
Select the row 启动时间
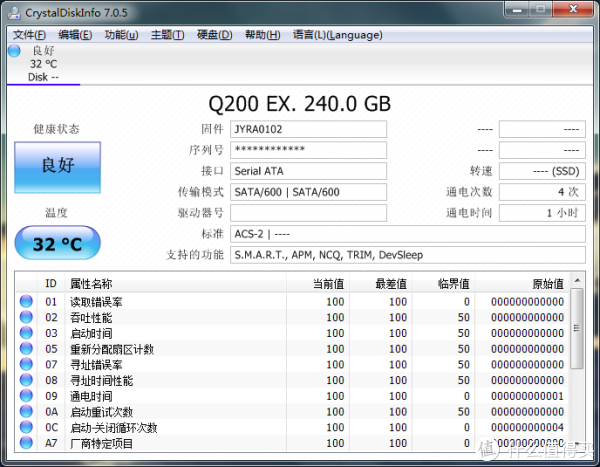[x=293, y=333]
